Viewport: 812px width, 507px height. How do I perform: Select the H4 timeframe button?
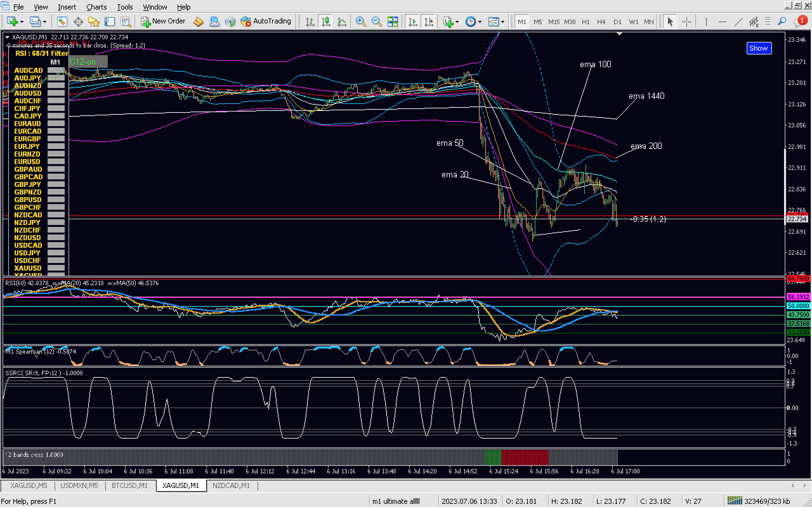[x=601, y=22]
